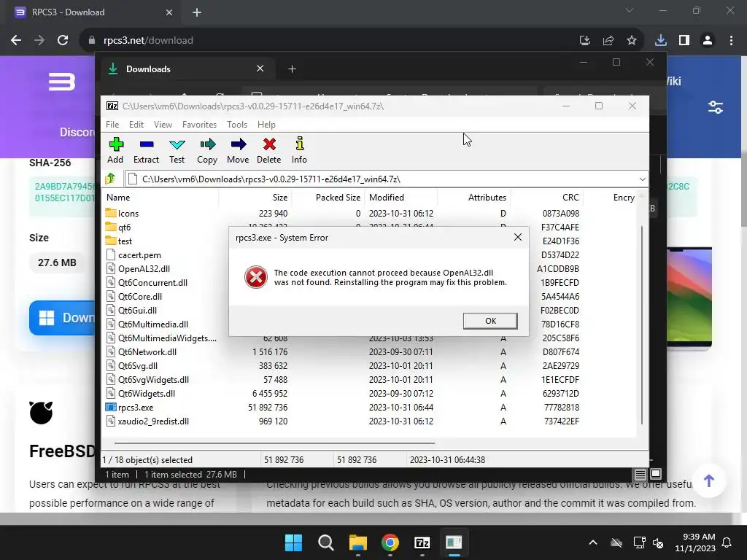The height and width of the screenshot is (560, 747).
Task: Open the File menu in 7-Zip
Action: (112, 124)
